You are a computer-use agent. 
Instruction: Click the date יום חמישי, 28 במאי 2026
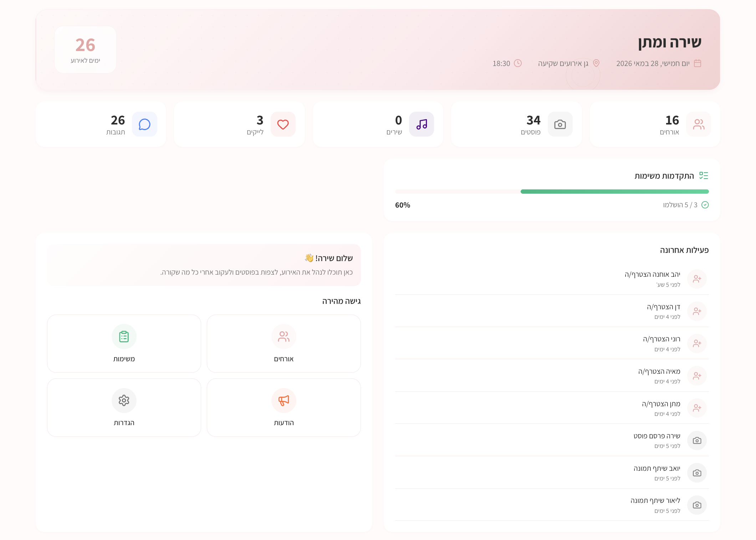[x=653, y=63]
